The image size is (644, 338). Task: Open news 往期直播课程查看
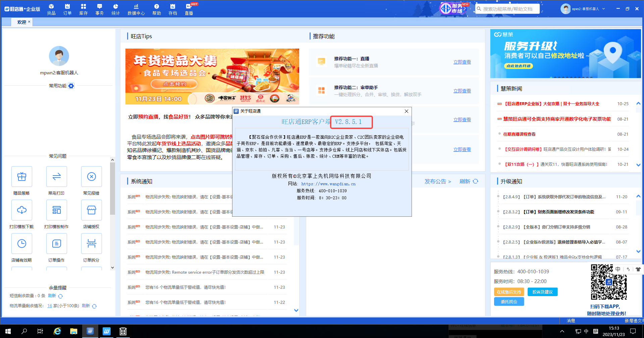(x=519, y=134)
